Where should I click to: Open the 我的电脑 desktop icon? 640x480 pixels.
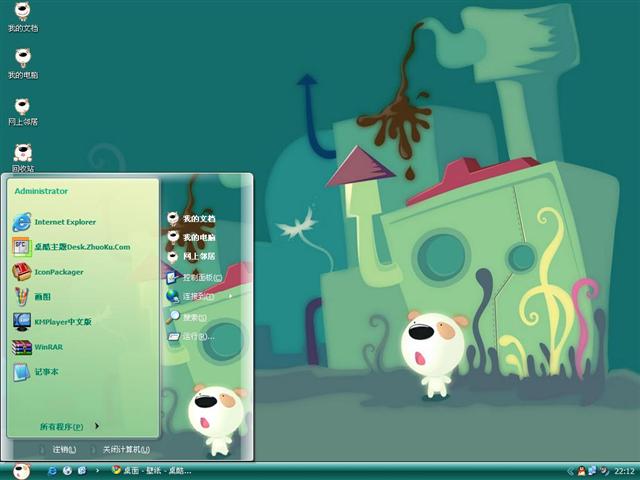pyautogui.click(x=23, y=63)
